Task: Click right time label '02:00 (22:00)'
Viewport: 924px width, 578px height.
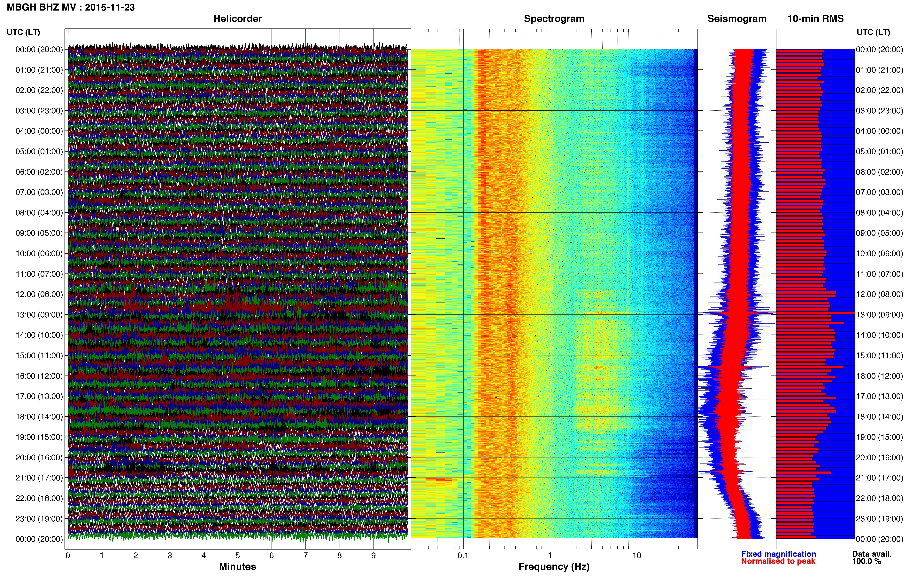Action: point(879,90)
